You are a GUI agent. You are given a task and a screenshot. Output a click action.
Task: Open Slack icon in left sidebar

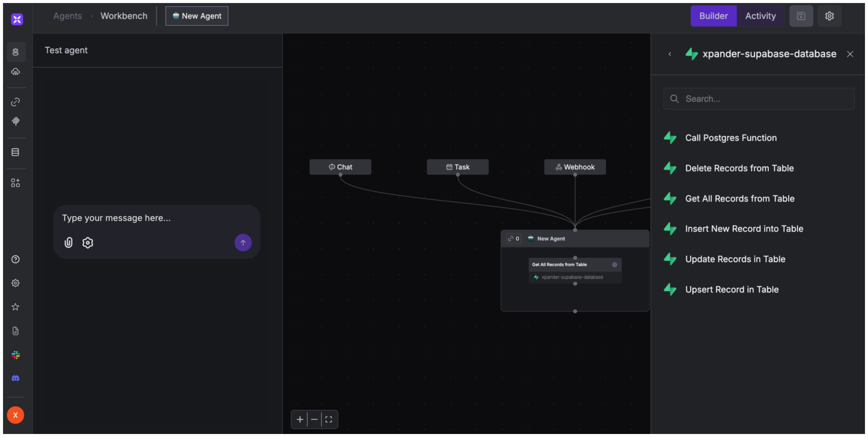click(x=15, y=355)
